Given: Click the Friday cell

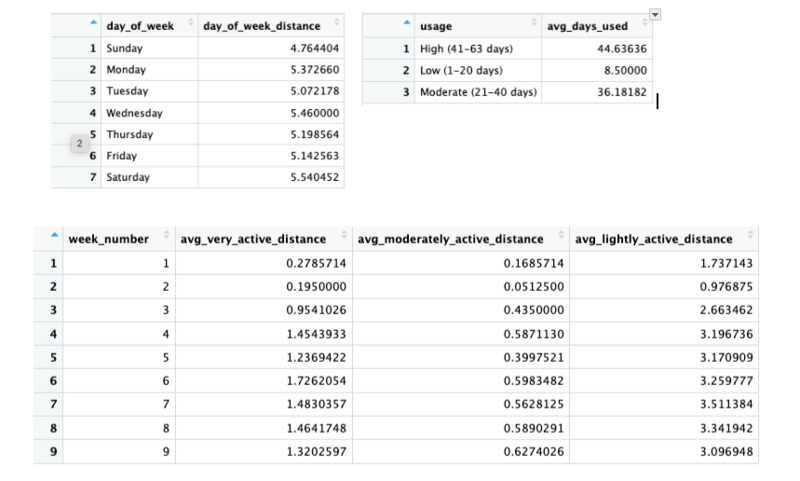Looking at the screenshot, I should click(x=149, y=156).
